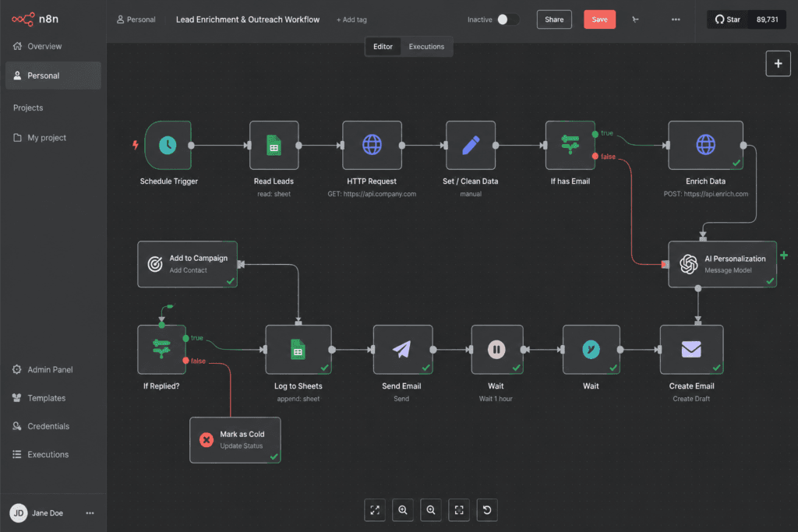Select the Add to Campaign node
Image resolution: width=798 pixels, height=532 pixels.
(187, 265)
